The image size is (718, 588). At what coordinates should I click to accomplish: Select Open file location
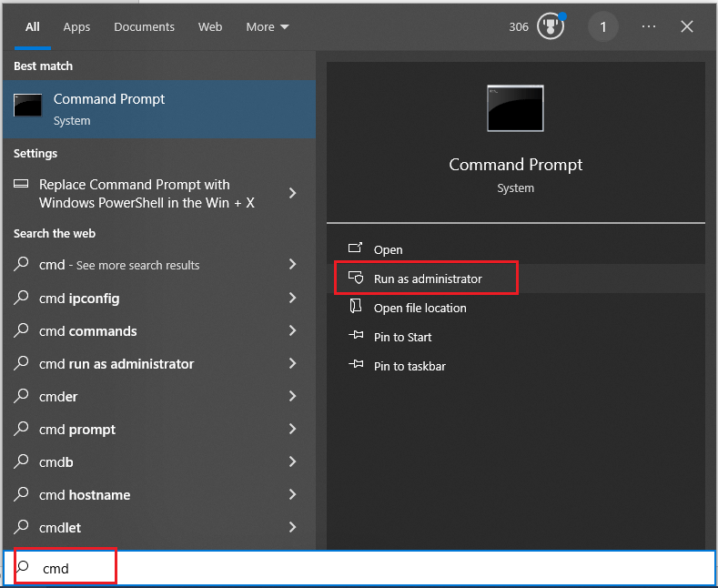pos(420,308)
